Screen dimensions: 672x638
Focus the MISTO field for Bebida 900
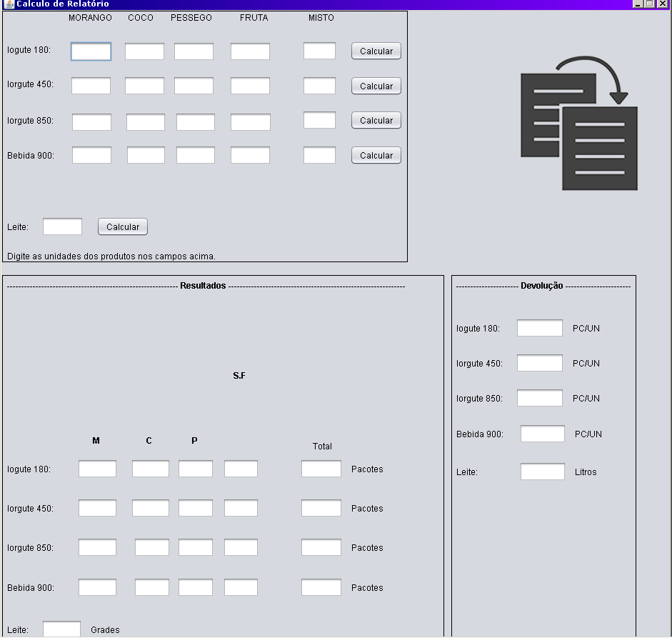[319, 155]
